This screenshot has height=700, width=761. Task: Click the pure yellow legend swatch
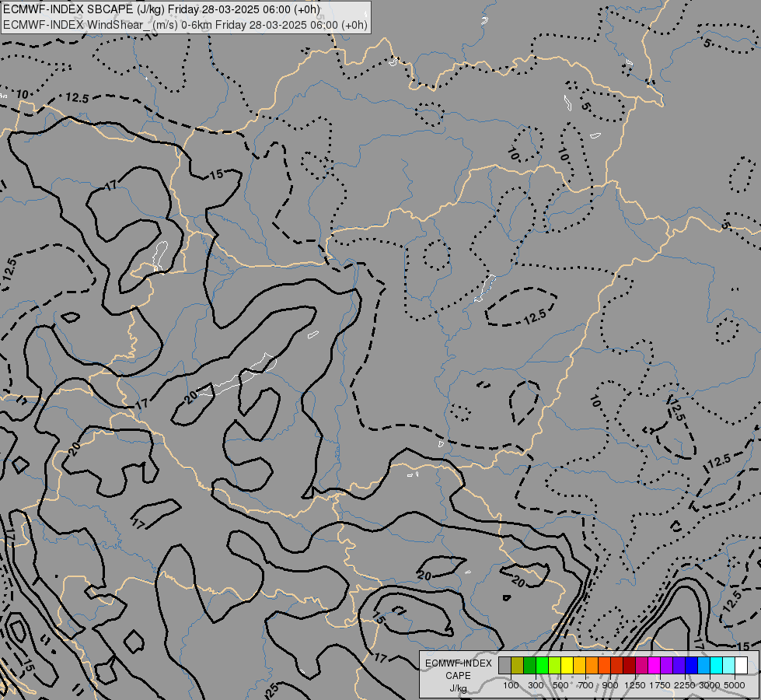coord(567,666)
